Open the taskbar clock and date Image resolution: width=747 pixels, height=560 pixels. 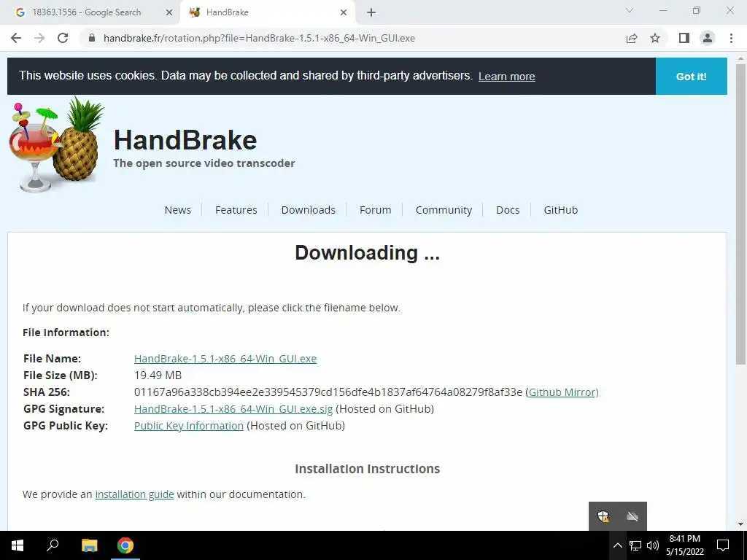[685, 545]
